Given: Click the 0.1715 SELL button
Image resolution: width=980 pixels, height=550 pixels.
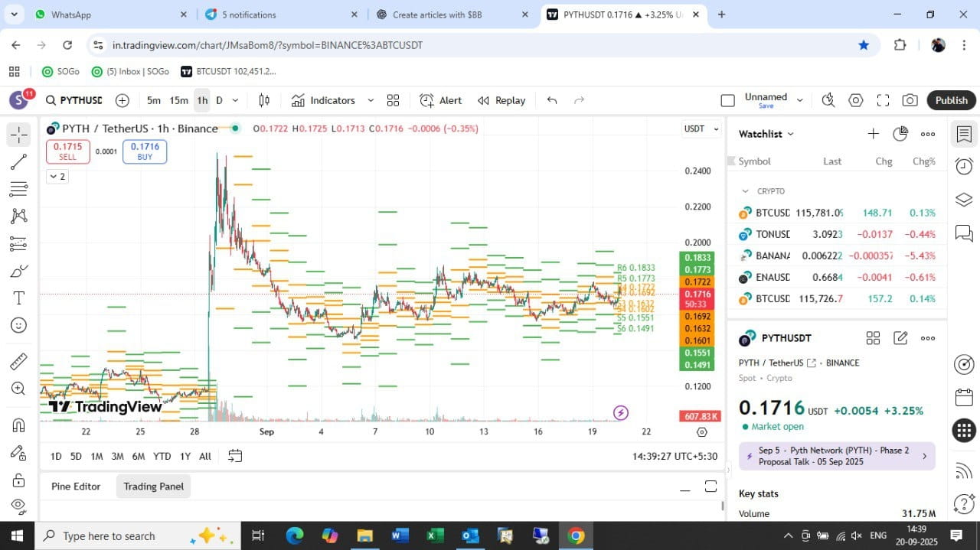Looking at the screenshot, I should point(68,151).
